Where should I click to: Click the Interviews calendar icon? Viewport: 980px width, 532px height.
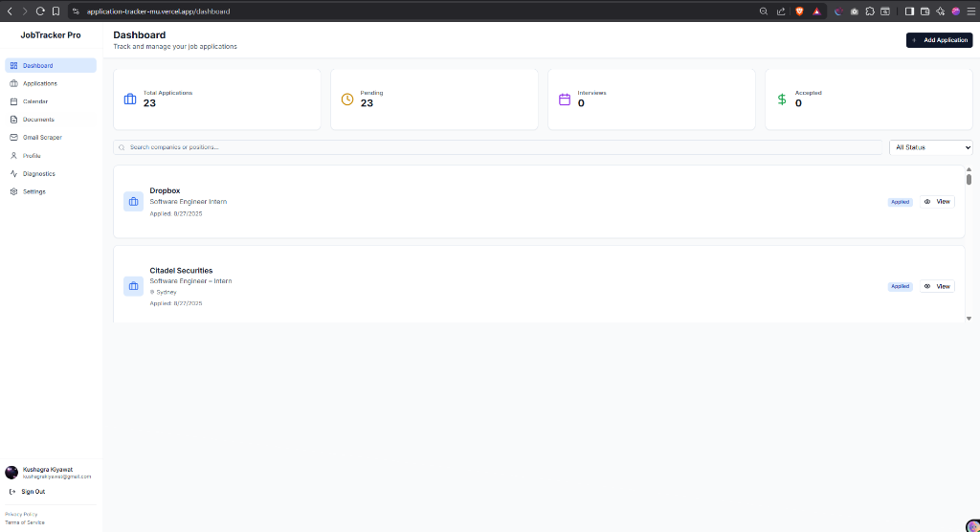point(565,99)
